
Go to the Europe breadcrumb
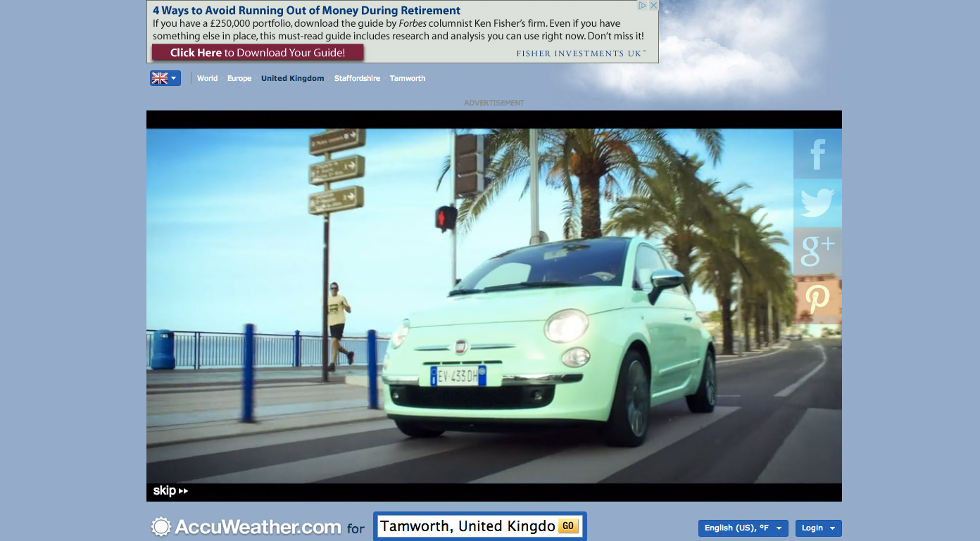239,78
